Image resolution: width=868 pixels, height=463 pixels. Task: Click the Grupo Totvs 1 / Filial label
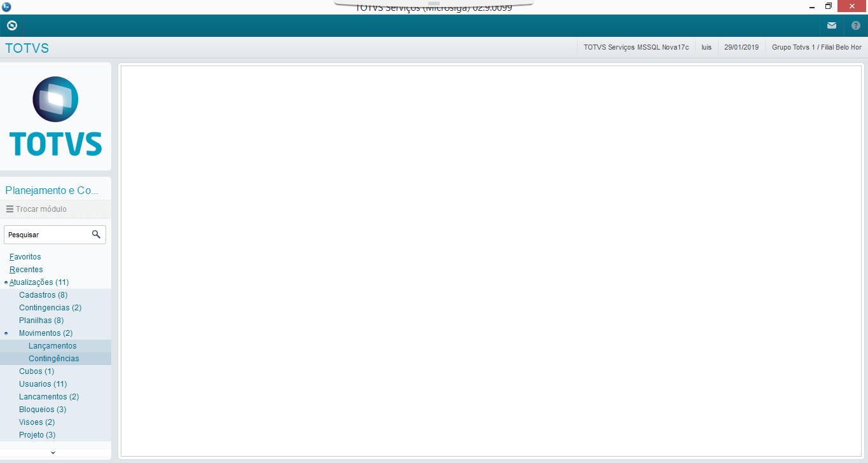point(817,48)
